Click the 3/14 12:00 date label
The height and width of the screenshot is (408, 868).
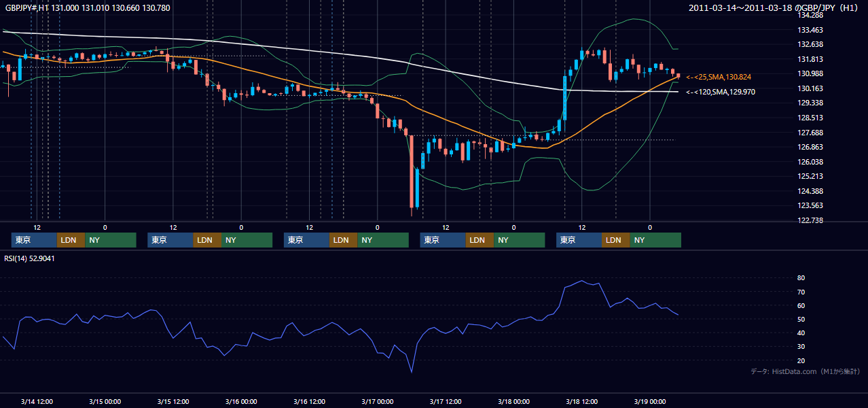(37, 401)
